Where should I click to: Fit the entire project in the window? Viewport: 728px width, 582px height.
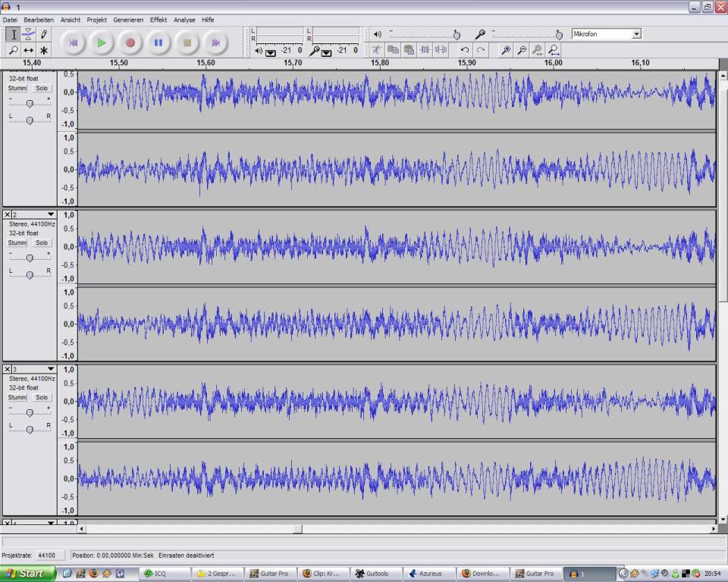click(554, 50)
